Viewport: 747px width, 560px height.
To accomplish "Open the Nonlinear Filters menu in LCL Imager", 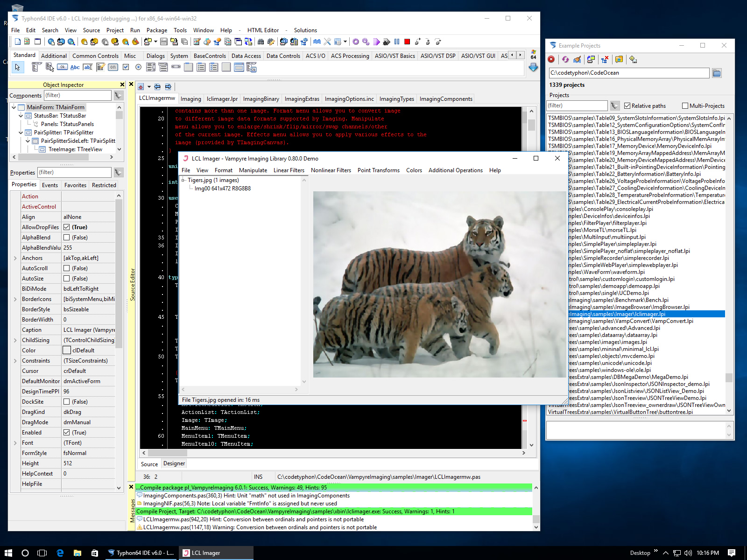I will 331,170.
